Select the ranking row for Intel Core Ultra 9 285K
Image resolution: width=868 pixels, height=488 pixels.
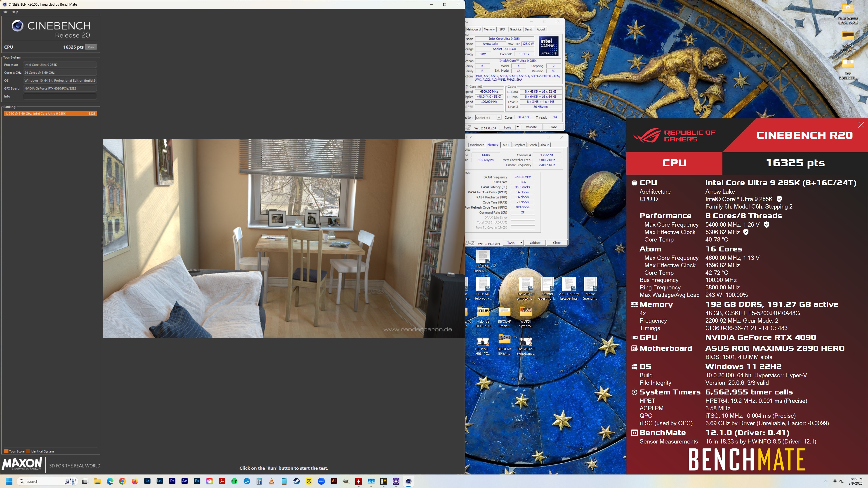coord(51,113)
